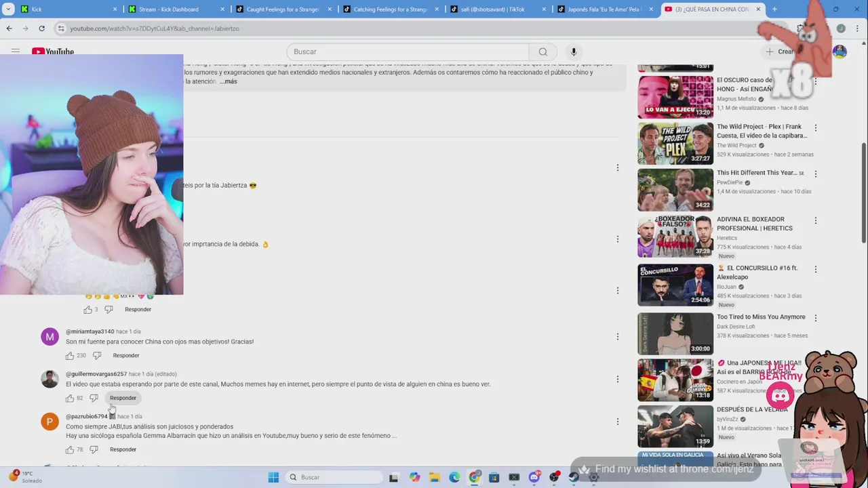Viewport: 868px width, 488px height.
Task: Open File Explorer from the taskbar
Action: click(435, 477)
